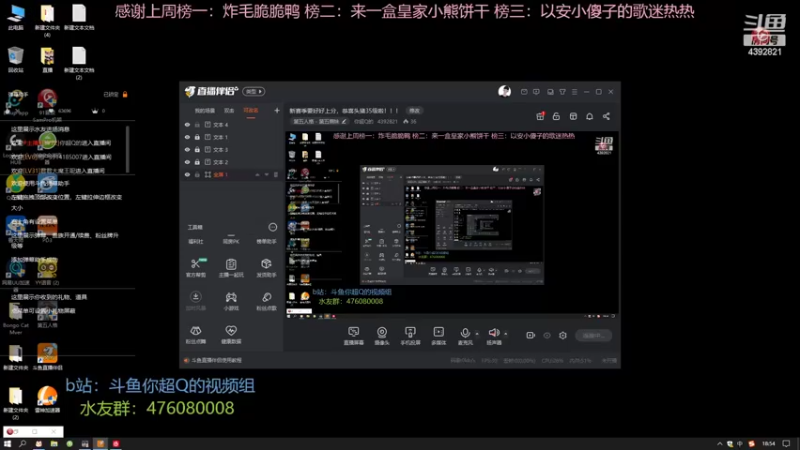
Task: Open the 斗鱼直播伴侣 usage tutorial link
Action: coord(216,360)
